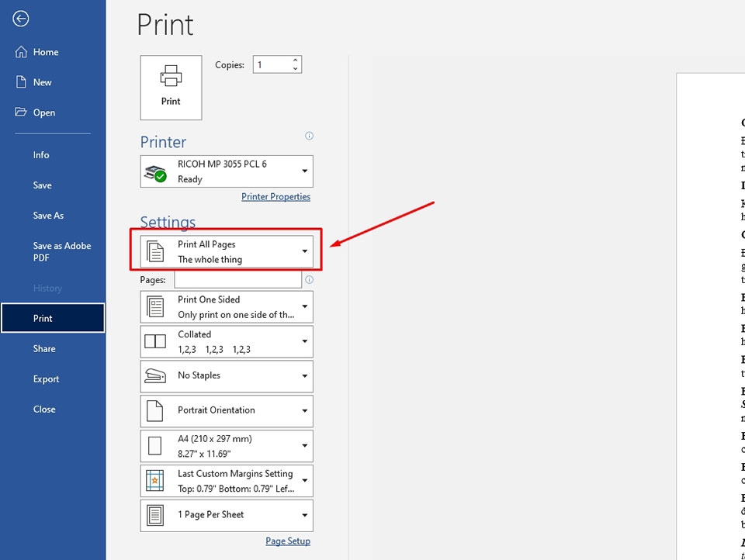The height and width of the screenshot is (560, 745).
Task: Click the large Print button
Action: click(171, 88)
